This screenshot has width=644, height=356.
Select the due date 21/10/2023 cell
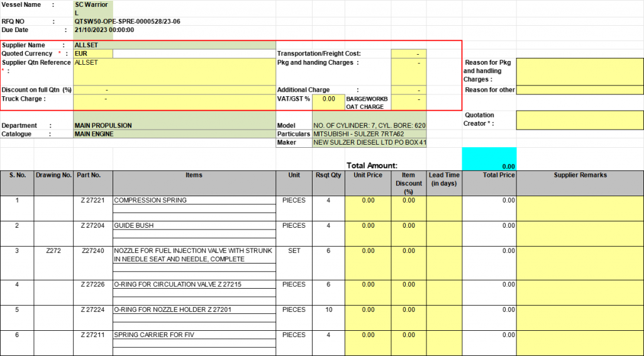[104, 30]
